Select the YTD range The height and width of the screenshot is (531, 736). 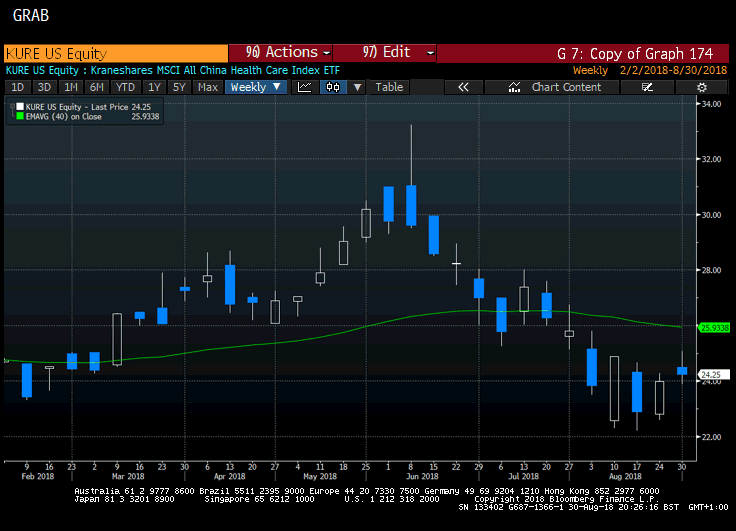click(125, 87)
